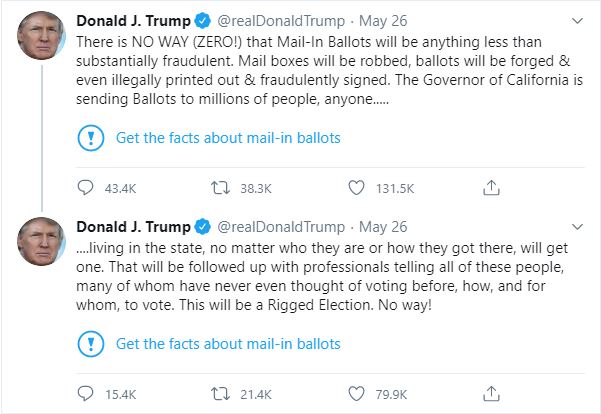
Task: Open first 'Get the facts about mail-in ballots' link
Action: pyautogui.click(x=228, y=137)
